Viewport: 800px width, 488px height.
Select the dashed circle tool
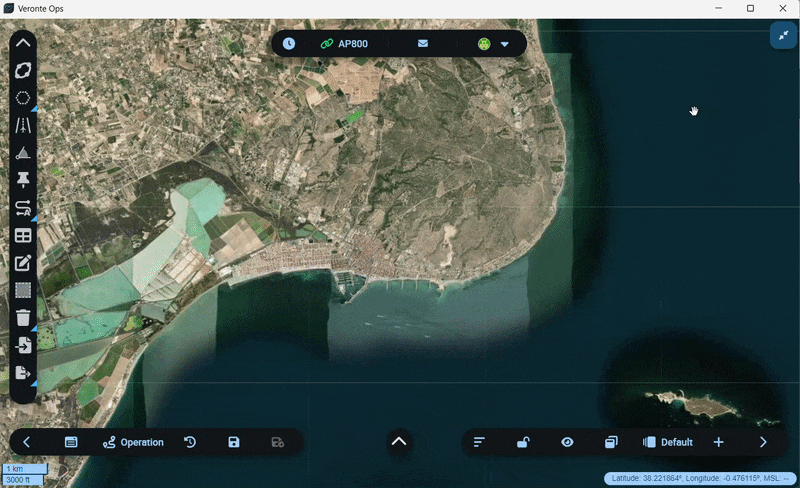[x=23, y=98]
